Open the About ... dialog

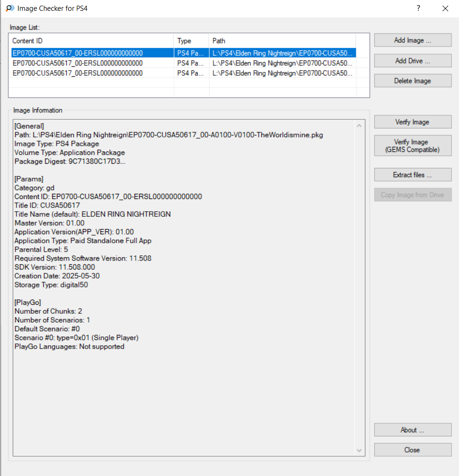[412, 430]
